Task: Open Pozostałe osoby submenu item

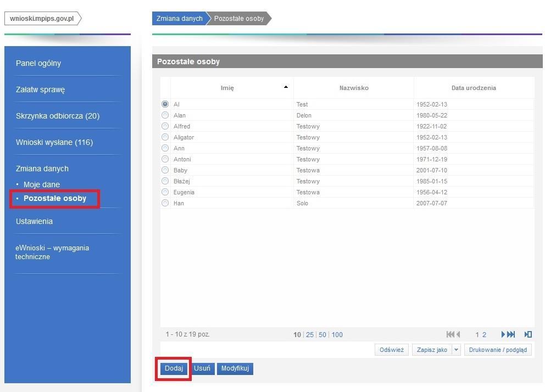Action: pos(55,198)
